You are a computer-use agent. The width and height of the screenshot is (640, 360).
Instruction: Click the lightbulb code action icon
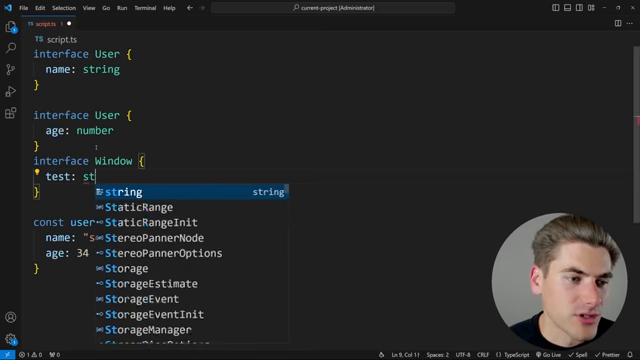[x=37, y=172]
